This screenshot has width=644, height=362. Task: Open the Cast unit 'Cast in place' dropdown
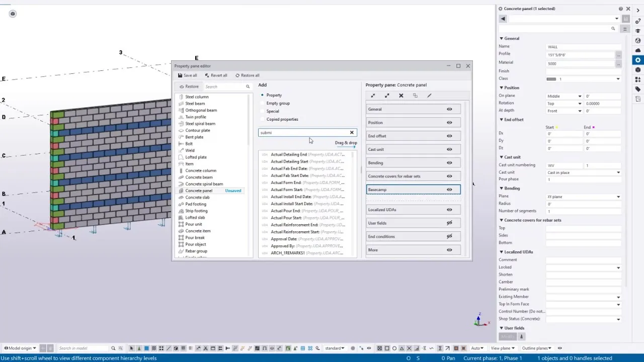(x=584, y=172)
